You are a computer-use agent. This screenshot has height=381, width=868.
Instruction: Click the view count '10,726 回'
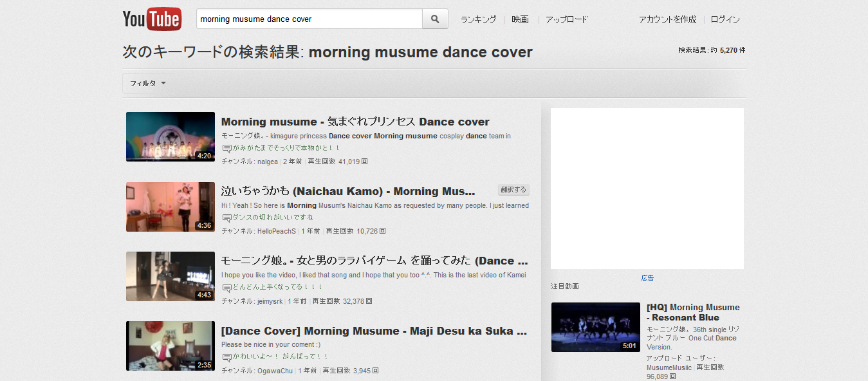pyautogui.click(x=371, y=231)
